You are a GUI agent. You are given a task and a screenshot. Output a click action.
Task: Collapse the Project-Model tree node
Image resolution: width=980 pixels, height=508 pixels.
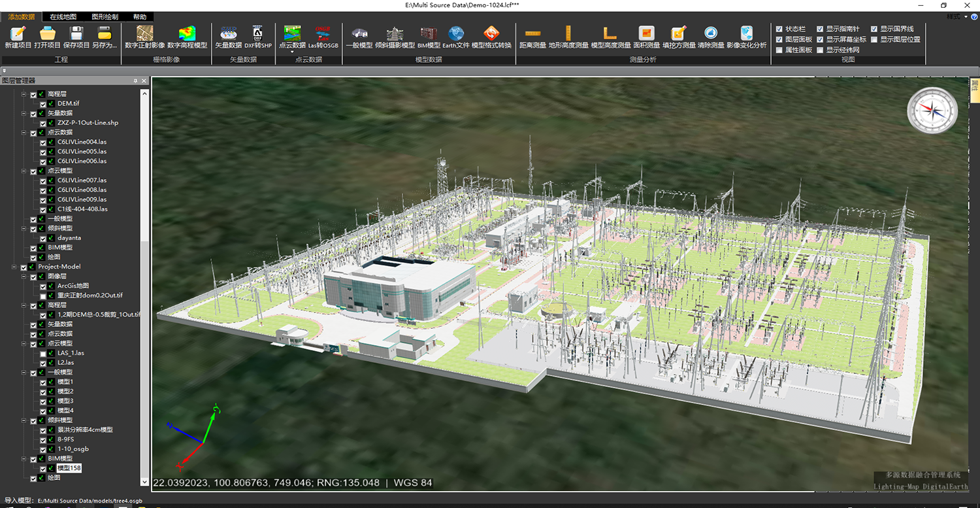point(14,267)
